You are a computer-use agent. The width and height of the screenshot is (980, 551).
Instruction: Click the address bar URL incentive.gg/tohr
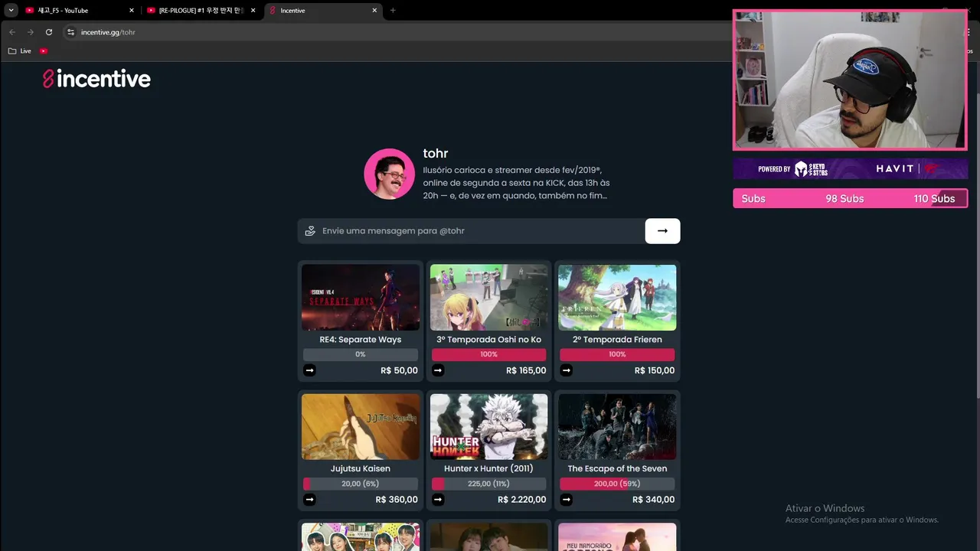click(x=108, y=32)
